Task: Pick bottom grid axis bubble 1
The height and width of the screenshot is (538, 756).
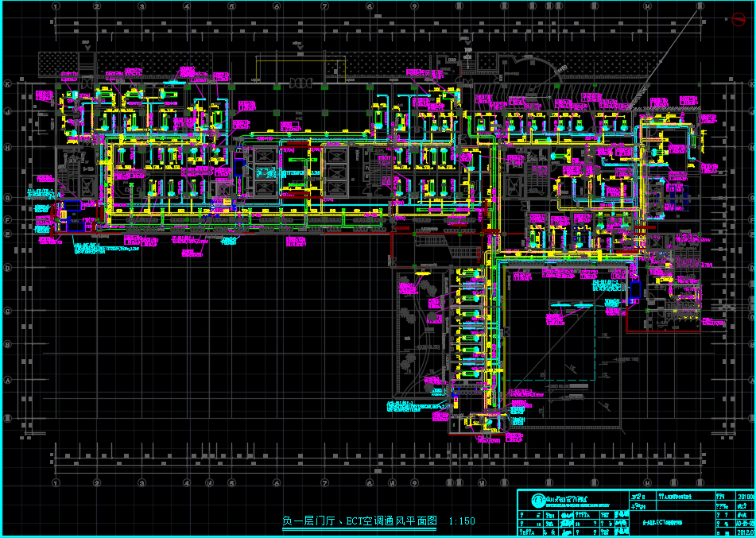Action: coord(56,482)
